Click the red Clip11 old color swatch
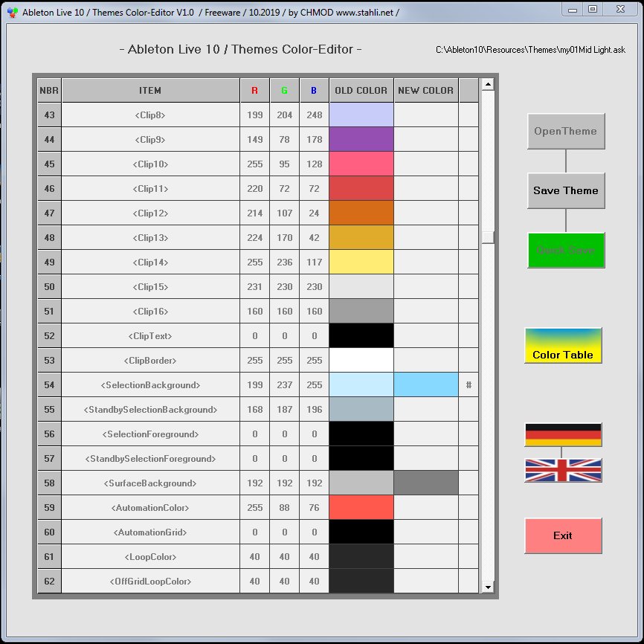Screen dimensions: 644x644 tap(361, 189)
